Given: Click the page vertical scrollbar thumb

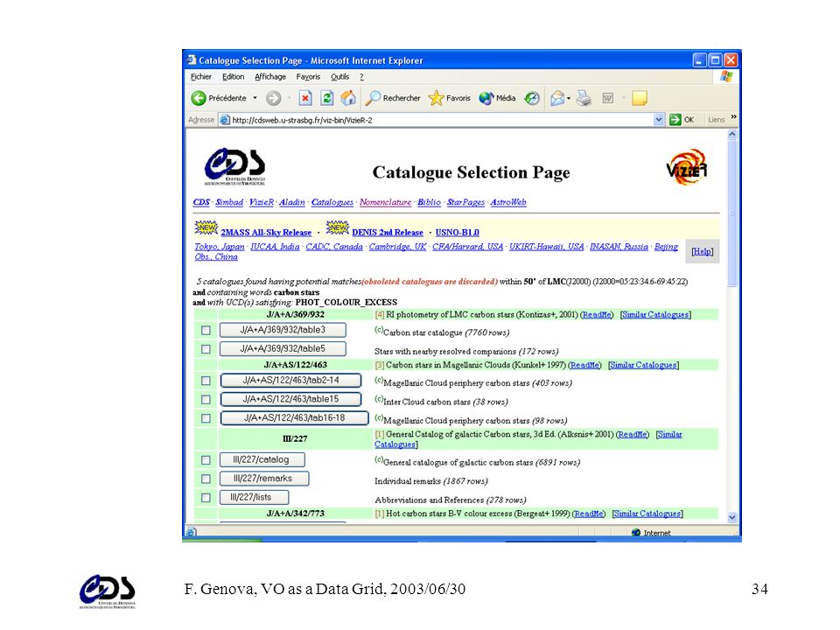Looking at the screenshot, I should 732,214.
